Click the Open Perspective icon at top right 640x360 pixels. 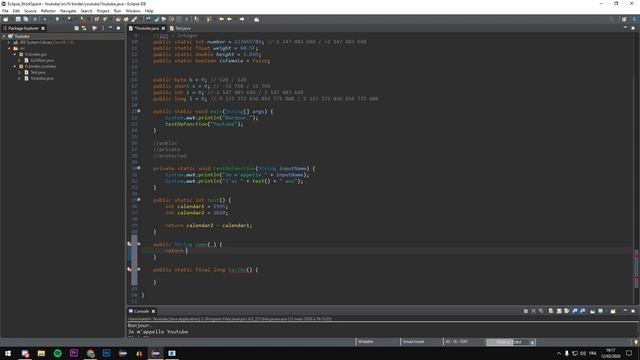(x=624, y=19)
